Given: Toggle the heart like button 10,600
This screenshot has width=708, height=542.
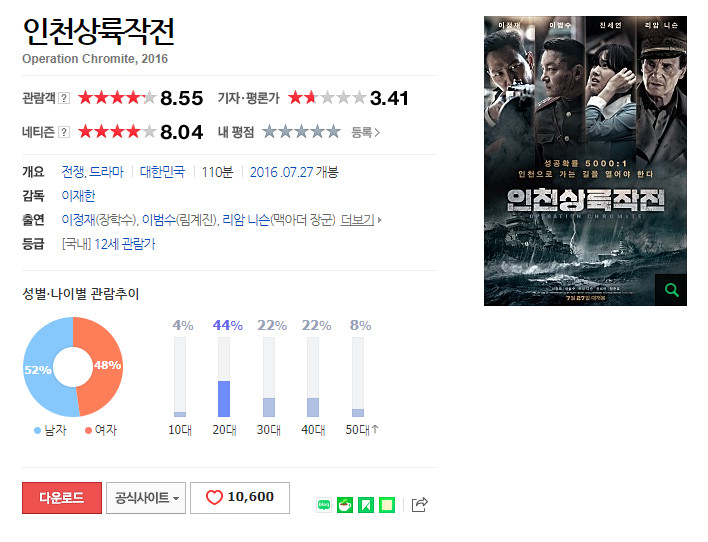Looking at the screenshot, I should pyautogui.click(x=240, y=498).
